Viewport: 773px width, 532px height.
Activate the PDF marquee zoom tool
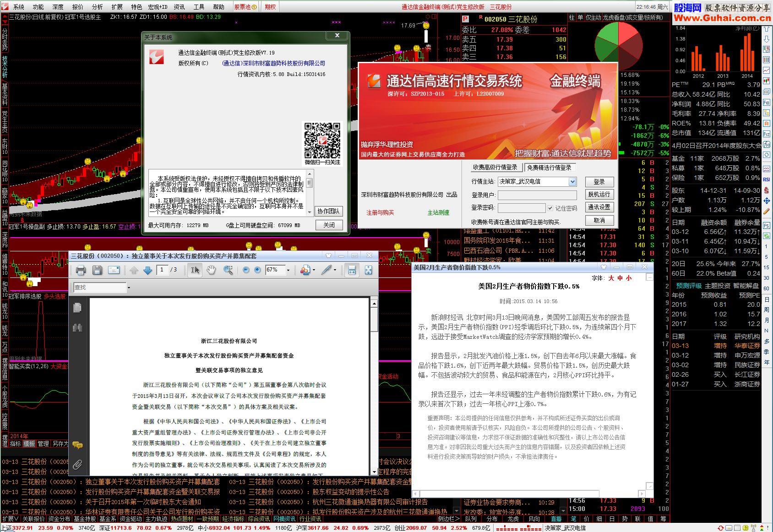pyautogui.click(x=228, y=270)
